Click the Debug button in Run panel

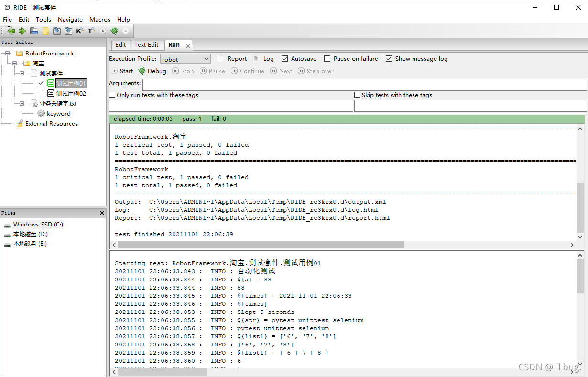[x=152, y=71]
